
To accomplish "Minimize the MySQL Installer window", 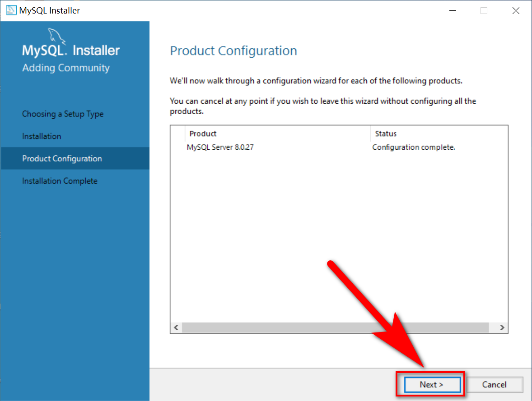I will 453,10.
